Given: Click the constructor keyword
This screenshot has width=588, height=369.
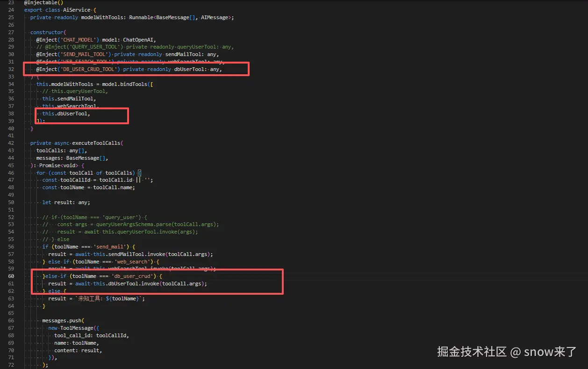Looking at the screenshot, I should [x=46, y=32].
